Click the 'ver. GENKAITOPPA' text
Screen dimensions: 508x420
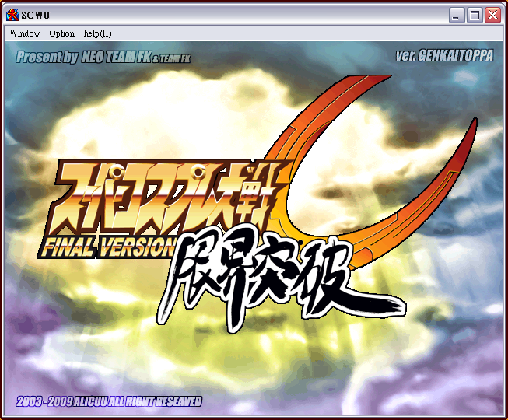444,56
